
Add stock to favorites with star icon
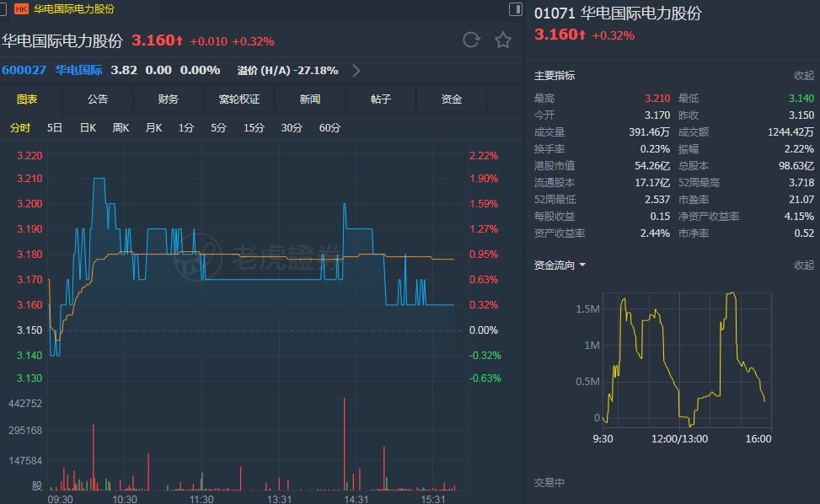click(x=503, y=40)
